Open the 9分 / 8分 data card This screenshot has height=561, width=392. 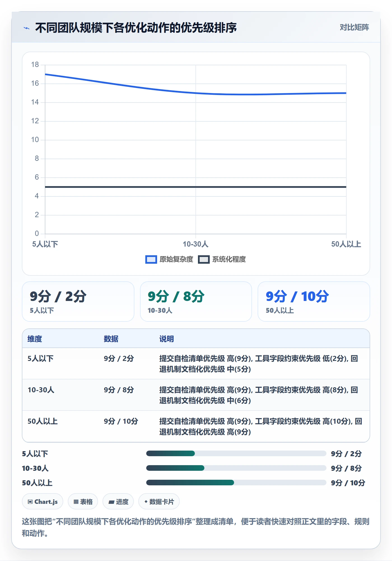[x=196, y=302]
